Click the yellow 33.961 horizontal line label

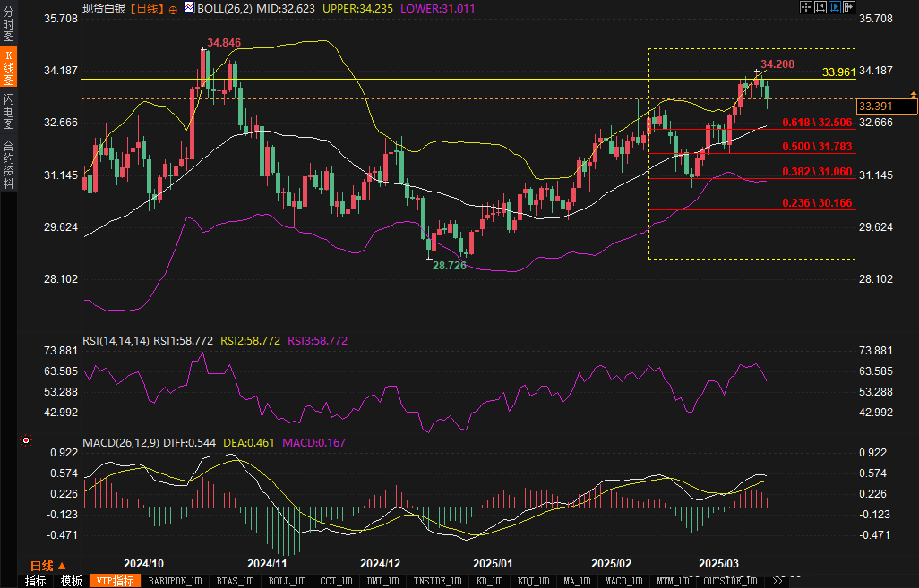tap(839, 72)
